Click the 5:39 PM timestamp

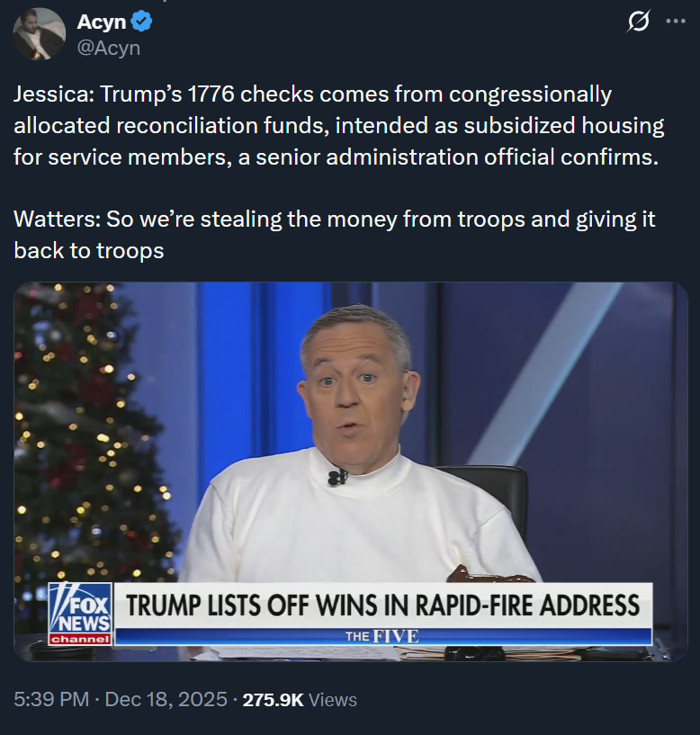coord(51,699)
